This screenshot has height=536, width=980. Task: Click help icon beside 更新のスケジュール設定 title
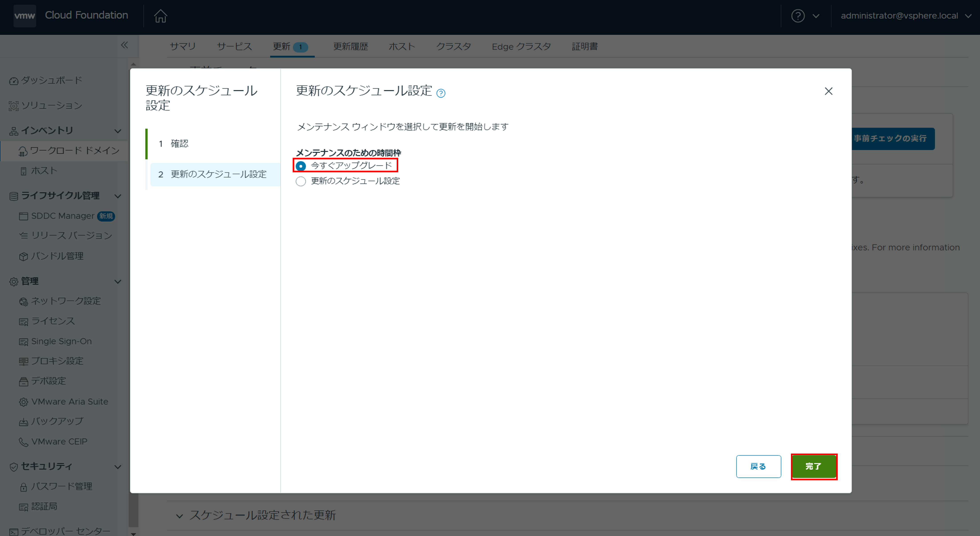click(x=441, y=93)
